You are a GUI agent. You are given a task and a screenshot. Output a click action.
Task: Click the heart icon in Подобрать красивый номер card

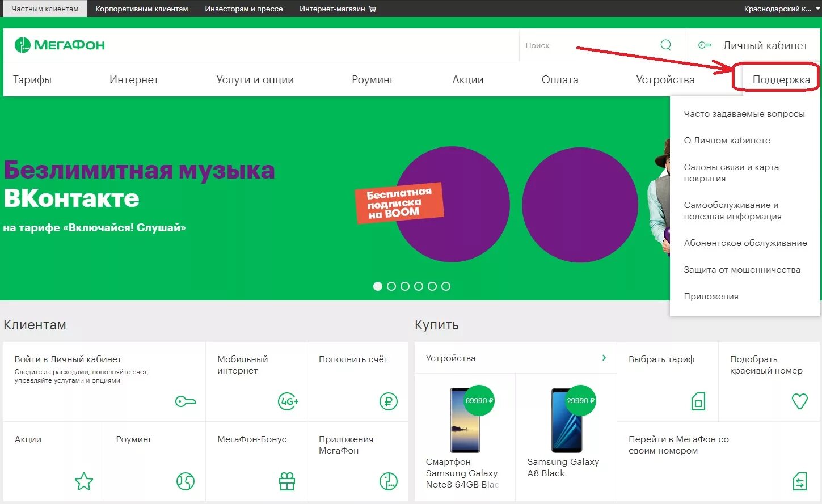tap(800, 401)
